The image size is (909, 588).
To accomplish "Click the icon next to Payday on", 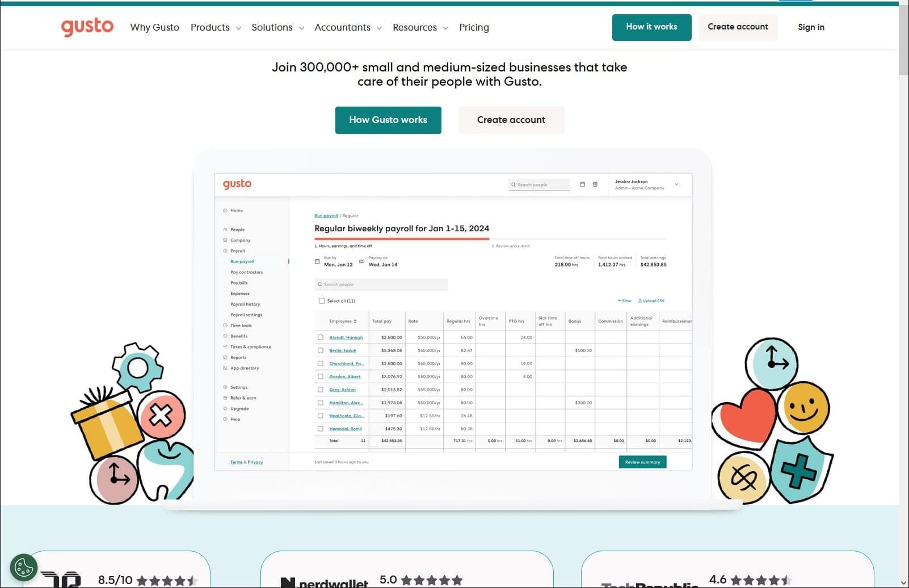I will [362, 261].
